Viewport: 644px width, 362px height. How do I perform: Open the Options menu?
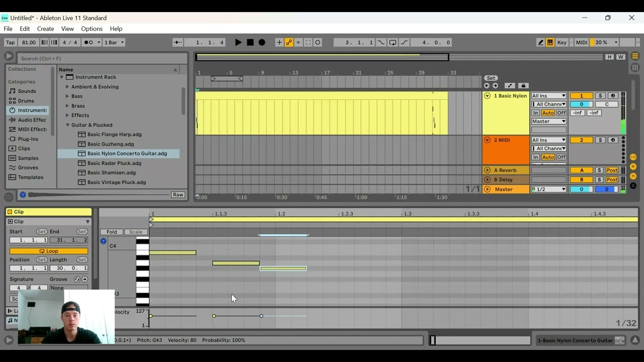[92, 29]
